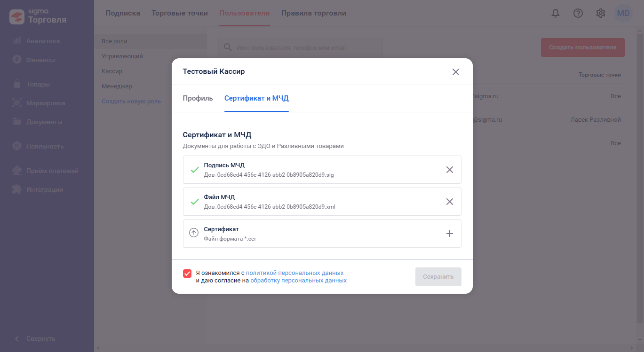Remove the Подпись МЧД signature file
Viewport: 644px width, 352px height.
point(450,170)
